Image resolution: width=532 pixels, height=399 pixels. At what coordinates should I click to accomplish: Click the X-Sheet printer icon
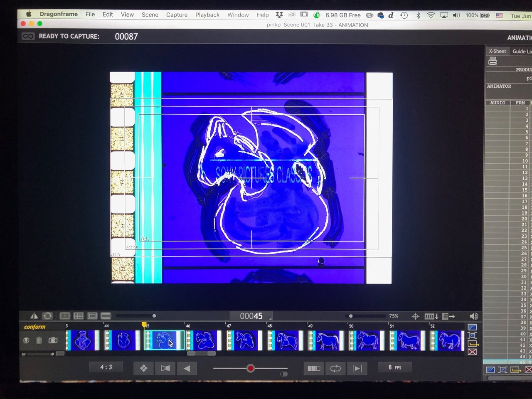pos(493,62)
